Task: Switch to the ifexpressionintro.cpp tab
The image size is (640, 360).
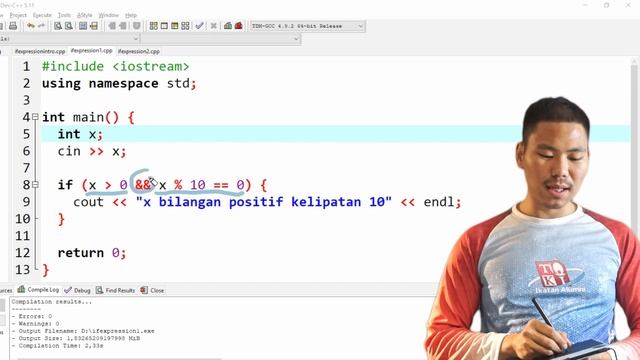Action: click(40, 51)
